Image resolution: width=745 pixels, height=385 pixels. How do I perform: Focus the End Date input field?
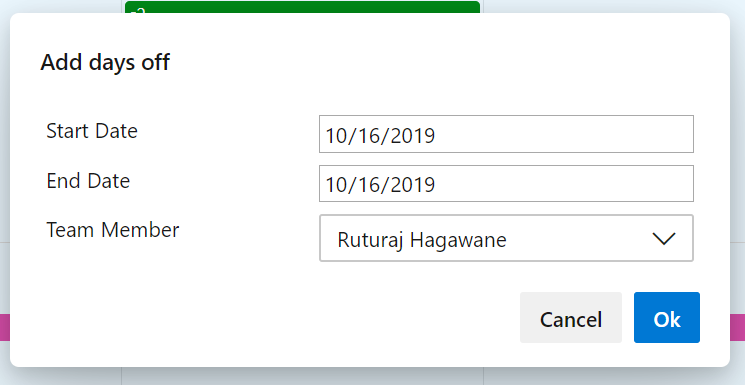[x=506, y=183]
